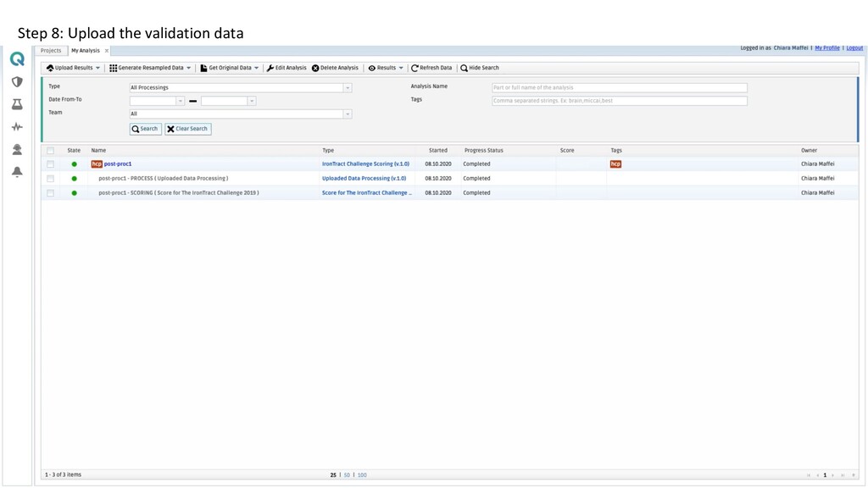Open the user icon in sidebar
The width and height of the screenshot is (868, 488).
point(17,149)
